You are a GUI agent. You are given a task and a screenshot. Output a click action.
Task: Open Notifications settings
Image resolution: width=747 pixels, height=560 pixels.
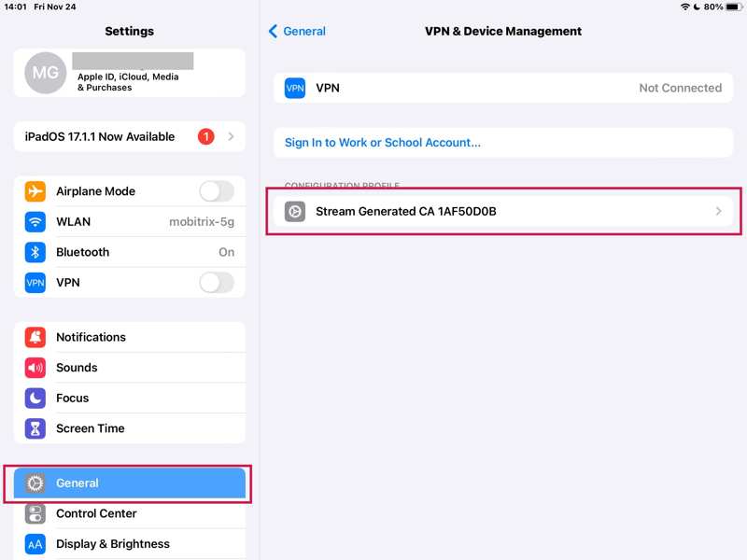130,337
